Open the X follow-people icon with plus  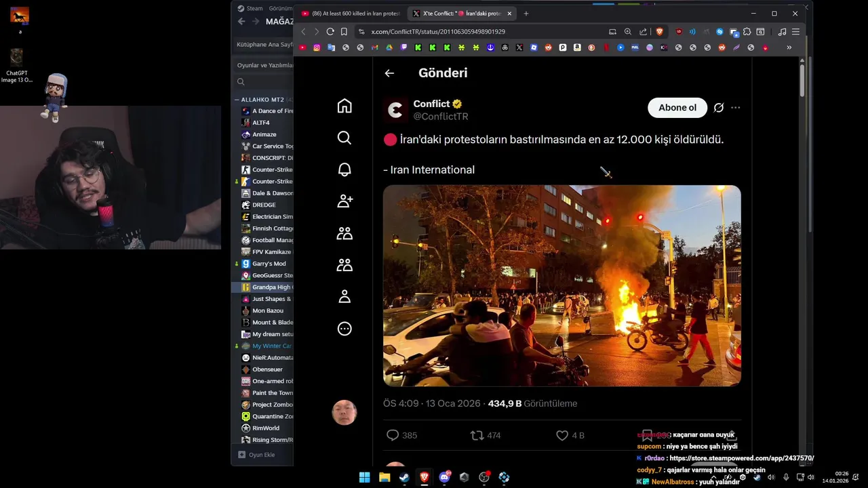(344, 201)
